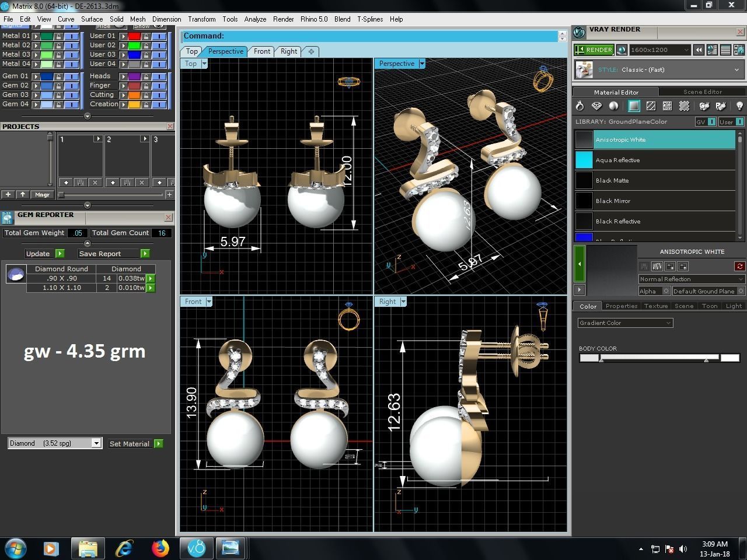The image size is (747, 560).
Task: Click the import material folder-arrow icon
Action: pos(670,266)
